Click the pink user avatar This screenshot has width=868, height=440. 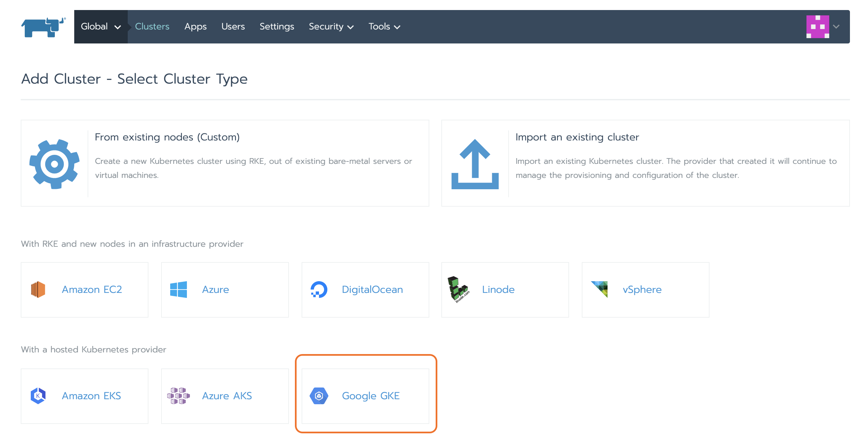(817, 27)
